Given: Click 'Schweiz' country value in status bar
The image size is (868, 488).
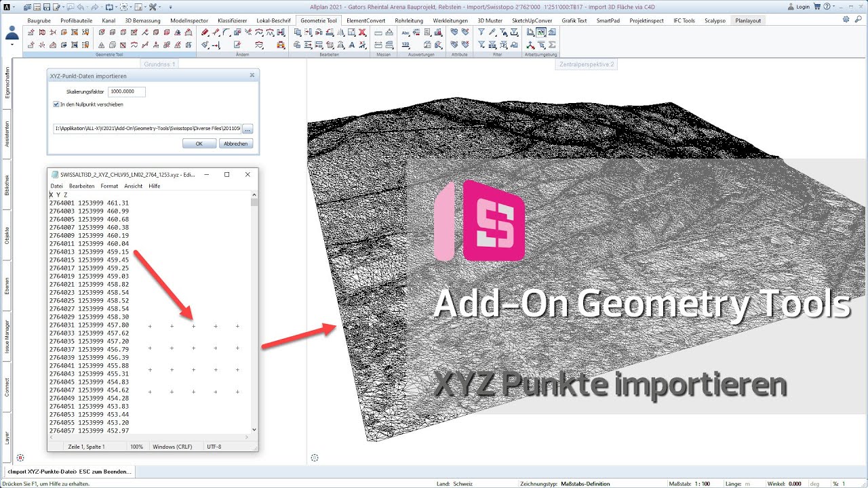Looking at the screenshot, I should [x=463, y=484].
